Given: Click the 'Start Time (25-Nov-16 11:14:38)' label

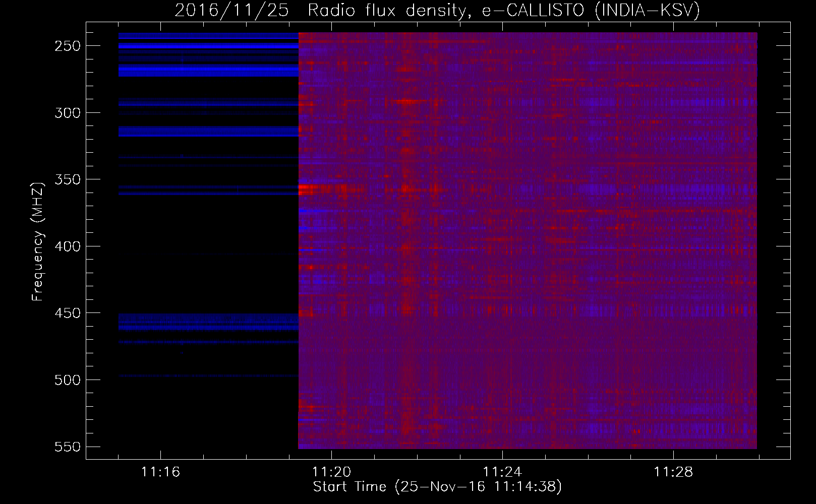Looking at the screenshot, I should [437, 487].
